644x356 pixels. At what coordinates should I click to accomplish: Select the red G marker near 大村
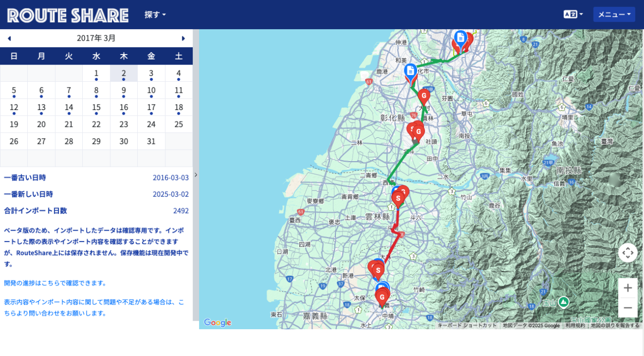[x=424, y=96]
